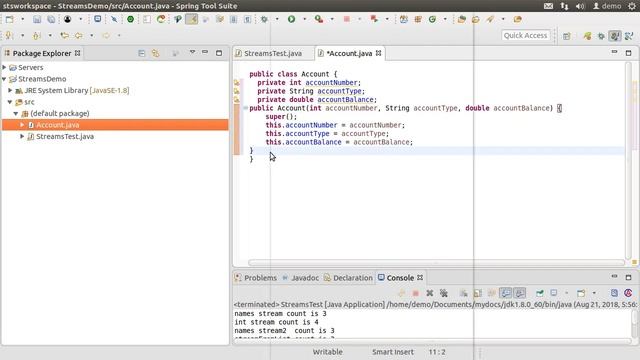Click the Quick Access search field
640x360 pixels.
[525, 36]
